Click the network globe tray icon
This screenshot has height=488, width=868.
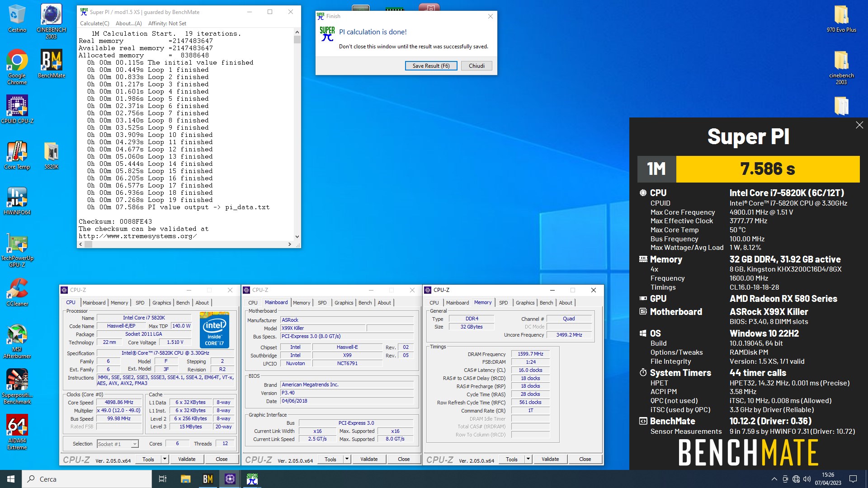coord(796,479)
